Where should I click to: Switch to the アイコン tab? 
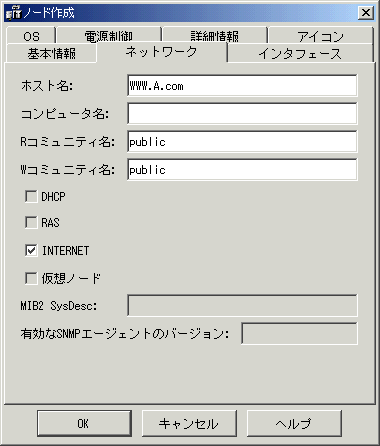tap(321, 36)
